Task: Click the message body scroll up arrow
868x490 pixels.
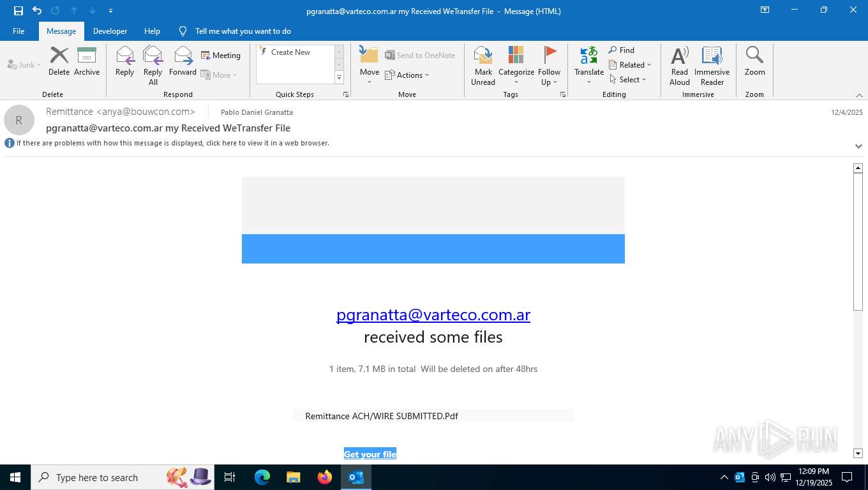Action: pyautogui.click(x=858, y=168)
